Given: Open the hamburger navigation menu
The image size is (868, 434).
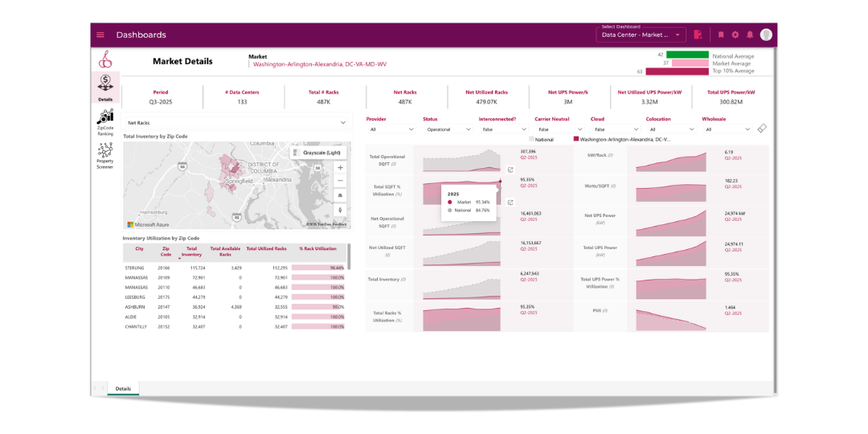Looking at the screenshot, I should pos(100,35).
